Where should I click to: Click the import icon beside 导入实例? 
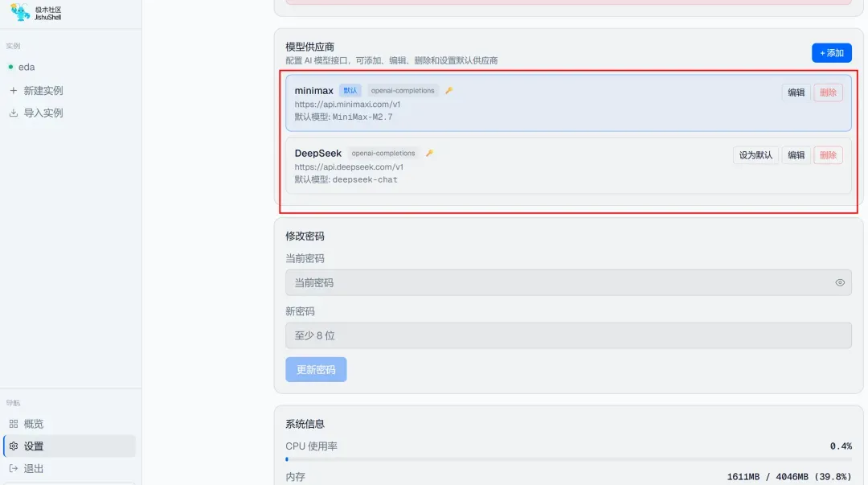[x=14, y=113]
